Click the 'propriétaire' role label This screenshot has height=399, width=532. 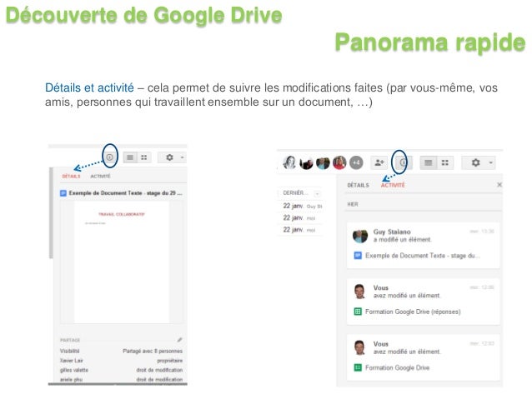[169, 361]
